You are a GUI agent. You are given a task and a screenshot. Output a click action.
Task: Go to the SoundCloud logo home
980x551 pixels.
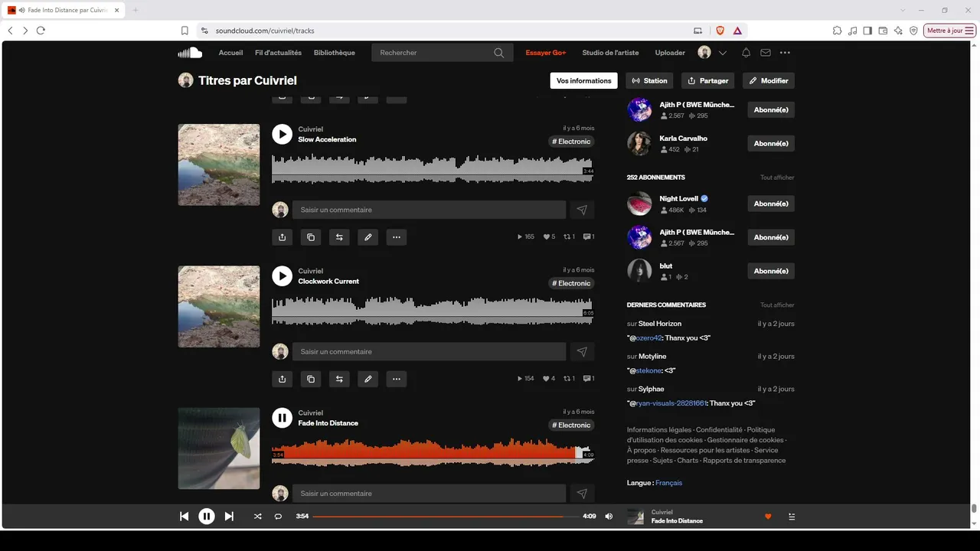tap(190, 53)
